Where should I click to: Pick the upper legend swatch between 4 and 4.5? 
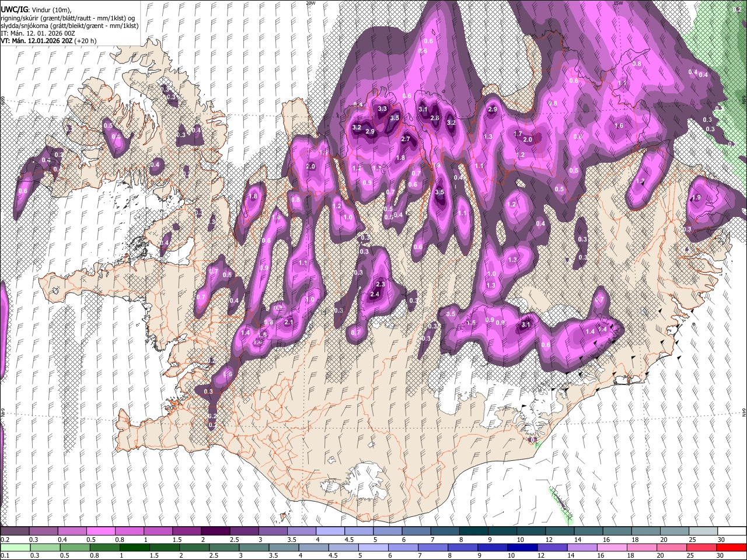coord(330,531)
